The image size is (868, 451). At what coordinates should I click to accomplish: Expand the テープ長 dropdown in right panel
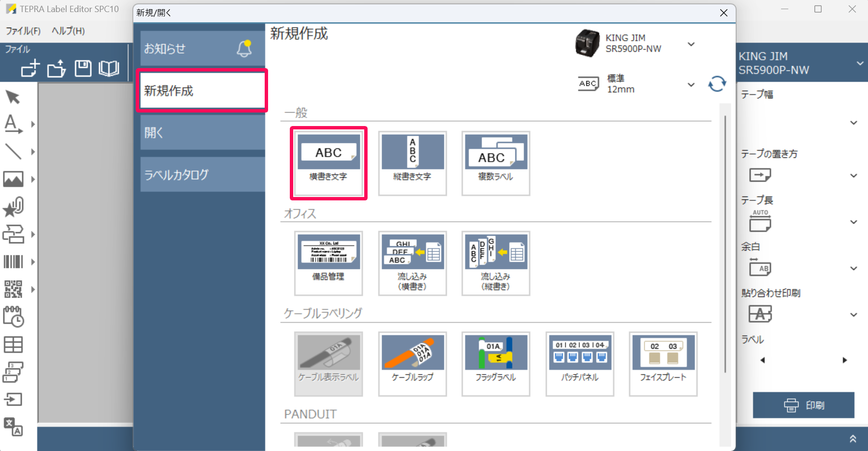point(854,222)
